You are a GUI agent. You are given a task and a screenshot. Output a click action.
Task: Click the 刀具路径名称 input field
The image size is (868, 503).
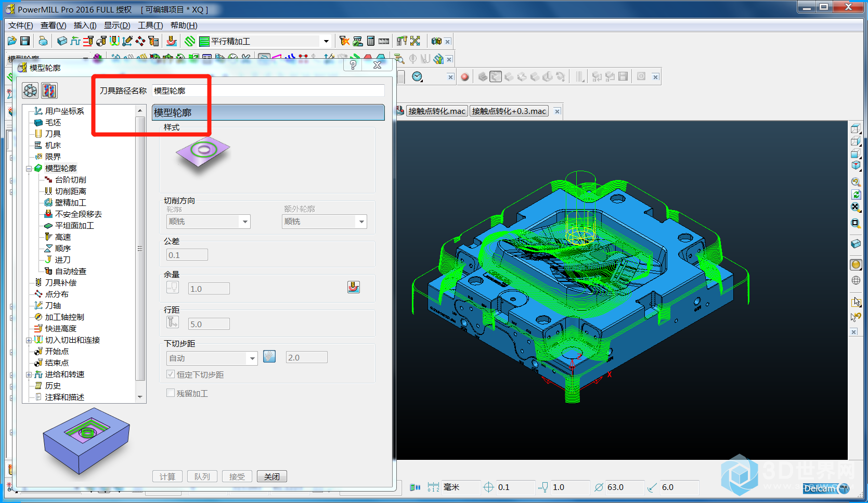tap(268, 91)
